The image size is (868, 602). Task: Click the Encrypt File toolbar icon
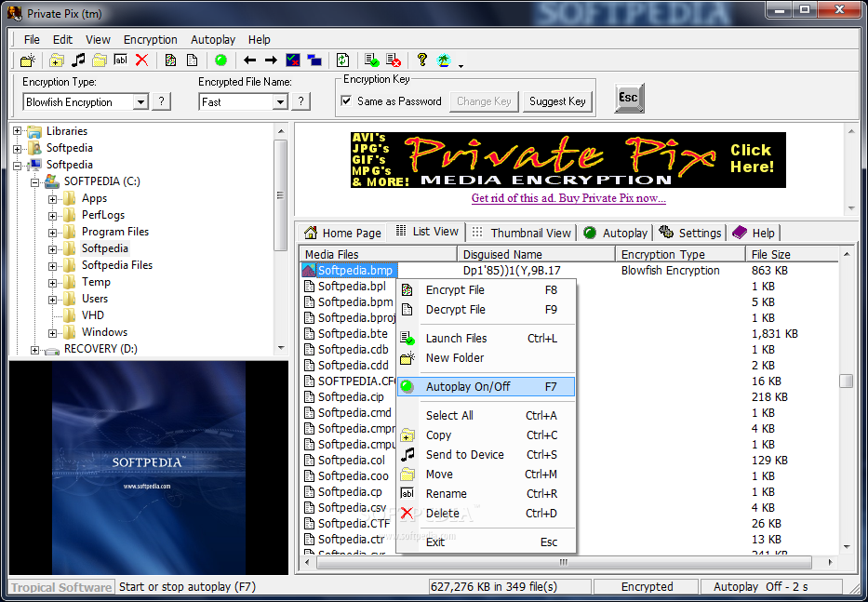pos(170,60)
